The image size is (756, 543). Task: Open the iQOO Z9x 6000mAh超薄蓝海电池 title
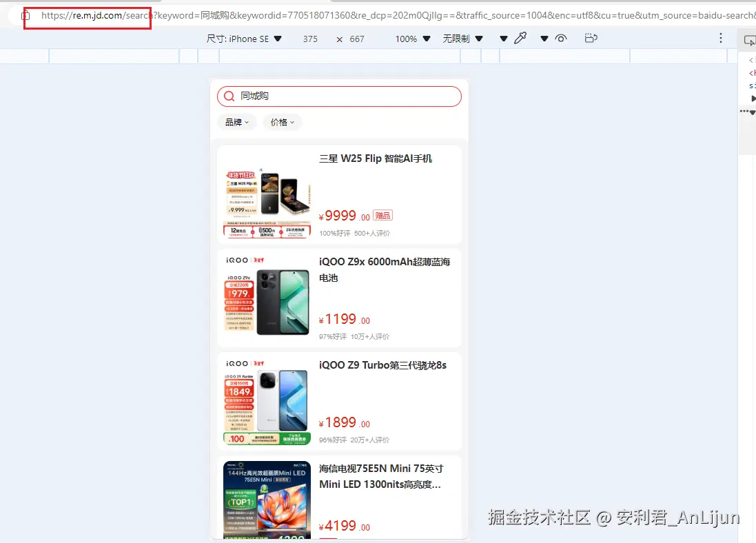pyautogui.click(x=385, y=269)
